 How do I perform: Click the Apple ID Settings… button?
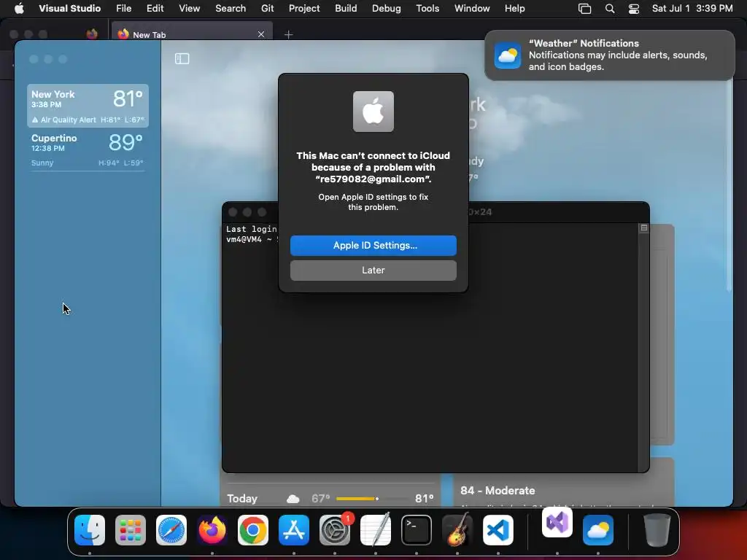click(373, 245)
